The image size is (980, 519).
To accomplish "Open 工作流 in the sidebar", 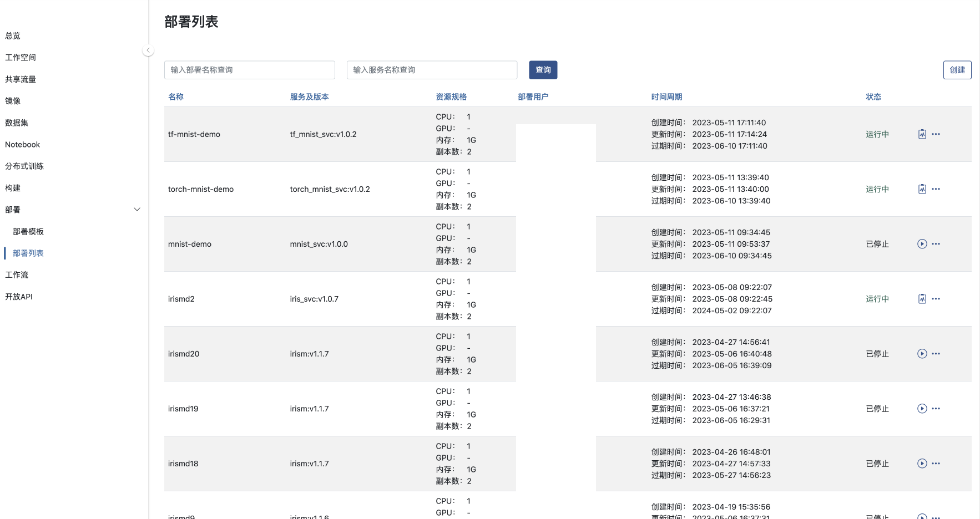I will click(x=17, y=275).
